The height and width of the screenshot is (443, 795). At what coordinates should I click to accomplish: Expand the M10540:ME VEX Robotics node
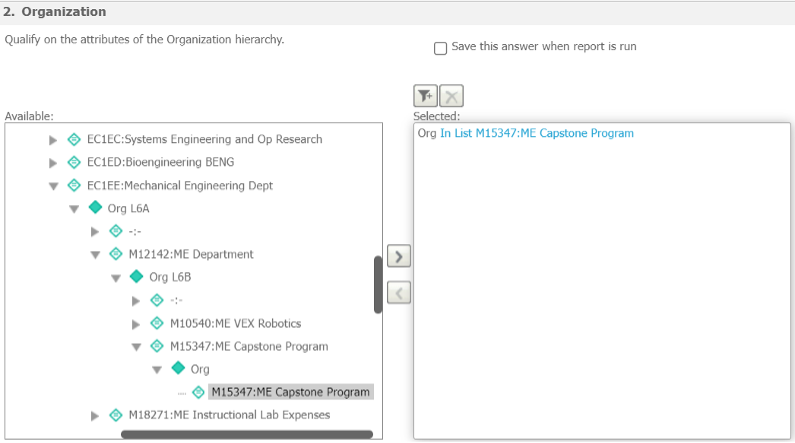pyautogui.click(x=136, y=324)
